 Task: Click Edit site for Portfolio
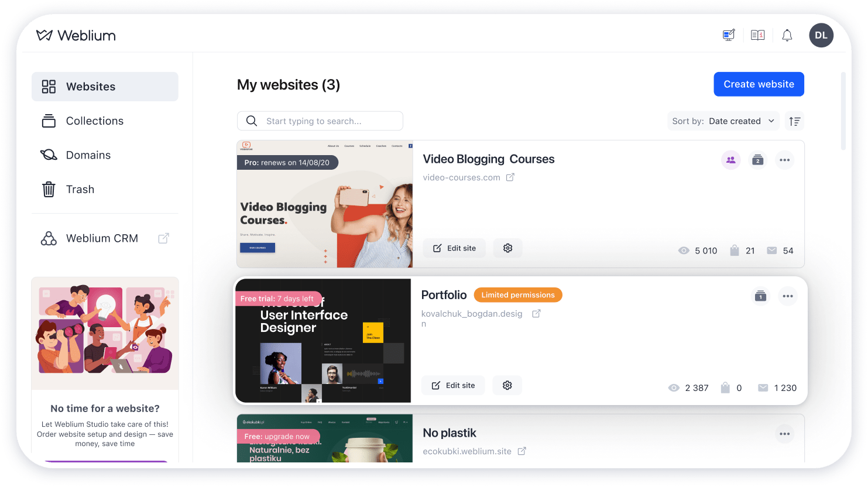click(x=453, y=385)
